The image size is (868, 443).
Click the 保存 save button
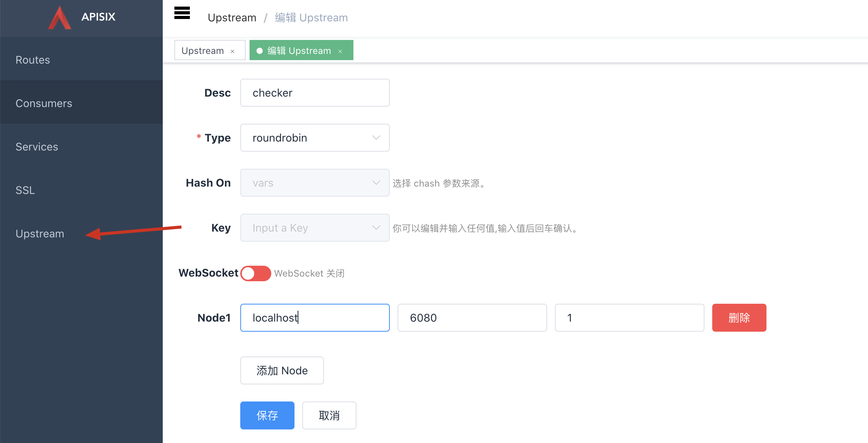tap(267, 415)
